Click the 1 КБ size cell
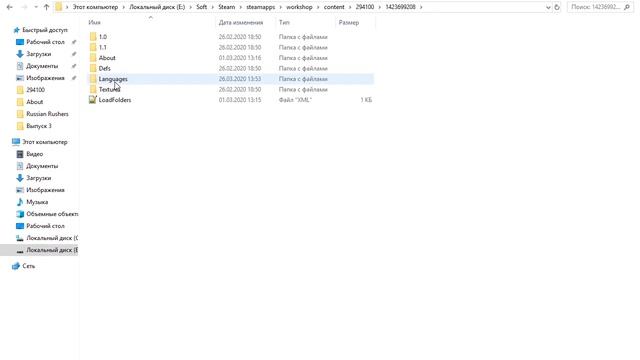This screenshot has height=360, width=640. [366, 100]
